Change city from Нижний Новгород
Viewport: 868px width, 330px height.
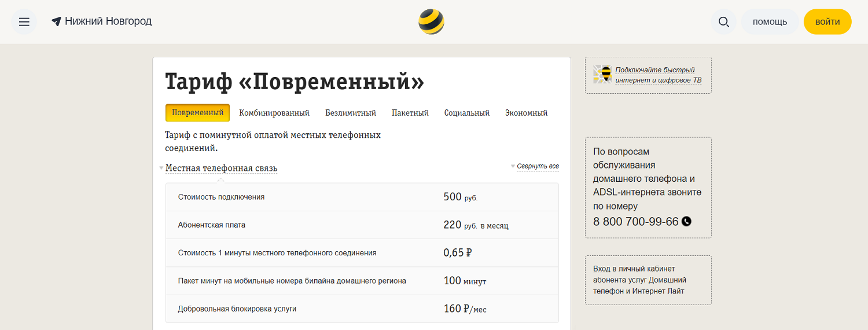pyautogui.click(x=108, y=21)
